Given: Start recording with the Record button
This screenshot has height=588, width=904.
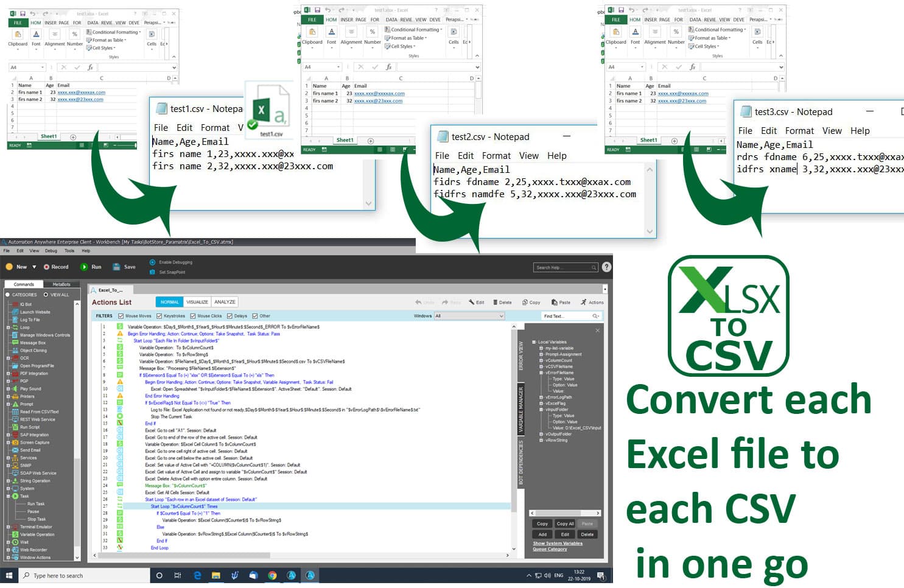Looking at the screenshot, I should (x=55, y=267).
